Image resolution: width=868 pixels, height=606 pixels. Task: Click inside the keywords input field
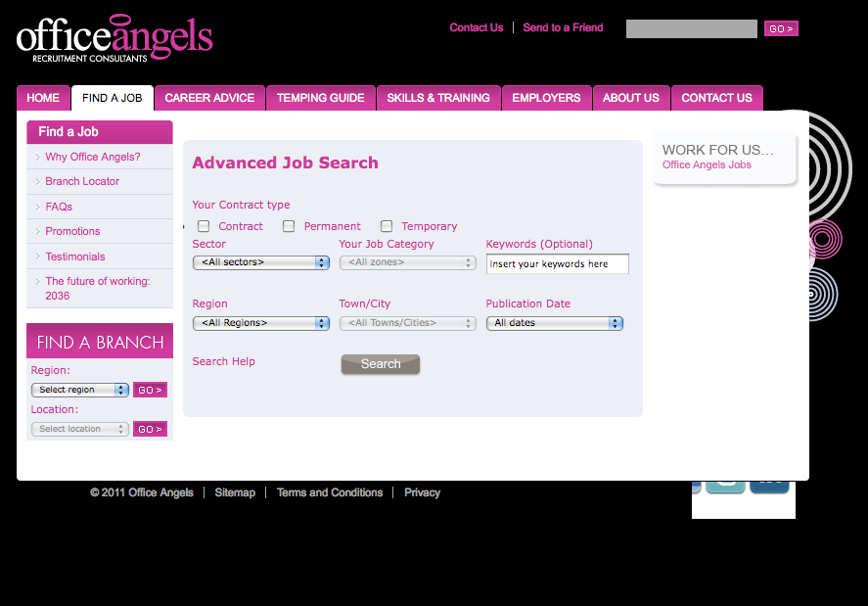(556, 262)
